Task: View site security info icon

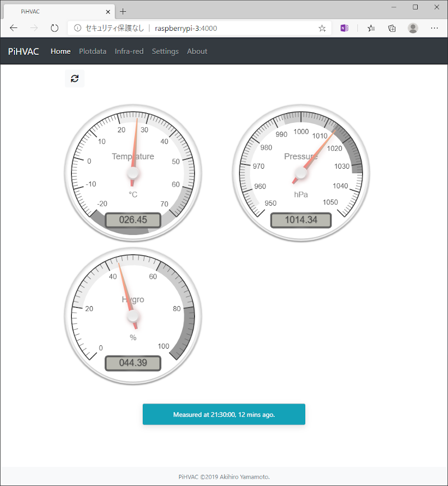Action: pyautogui.click(x=77, y=28)
